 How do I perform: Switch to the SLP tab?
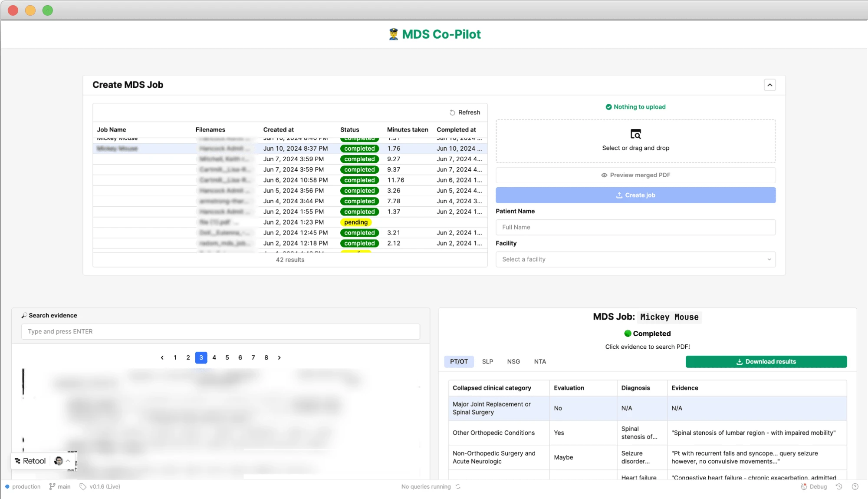[487, 362]
